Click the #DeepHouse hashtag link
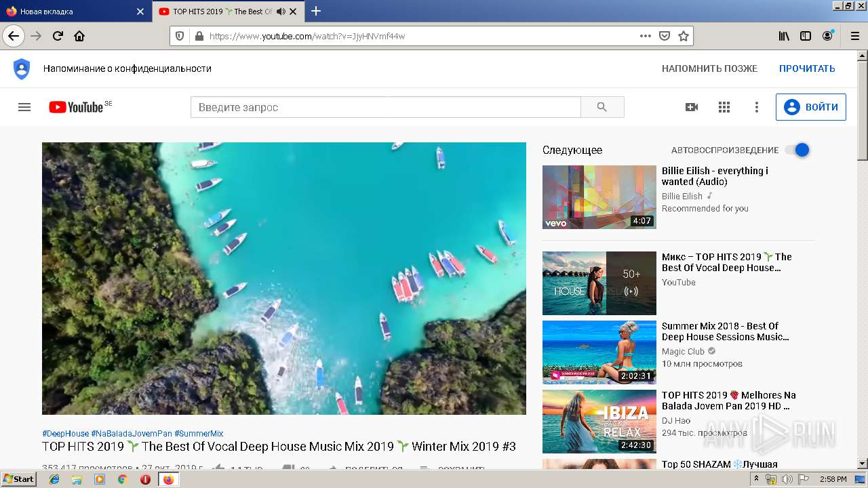Image resolution: width=868 pixels, height=488 pixels. 65,434
